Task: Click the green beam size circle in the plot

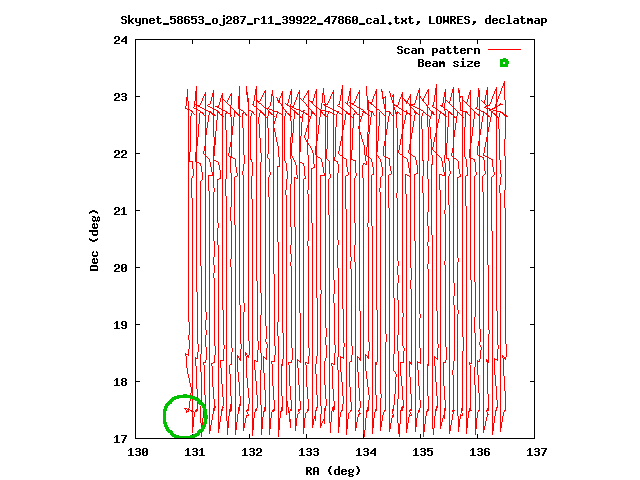Action: (184, 416)
